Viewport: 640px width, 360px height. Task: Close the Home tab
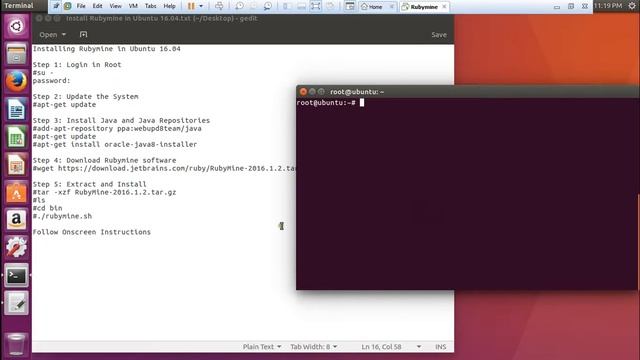click(x=391, y=7)
